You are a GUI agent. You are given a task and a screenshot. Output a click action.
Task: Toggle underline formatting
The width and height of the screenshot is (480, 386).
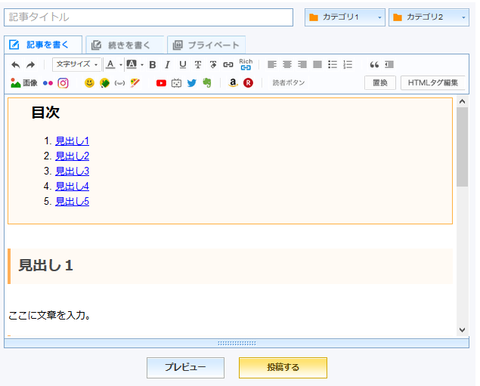[183, 65]
